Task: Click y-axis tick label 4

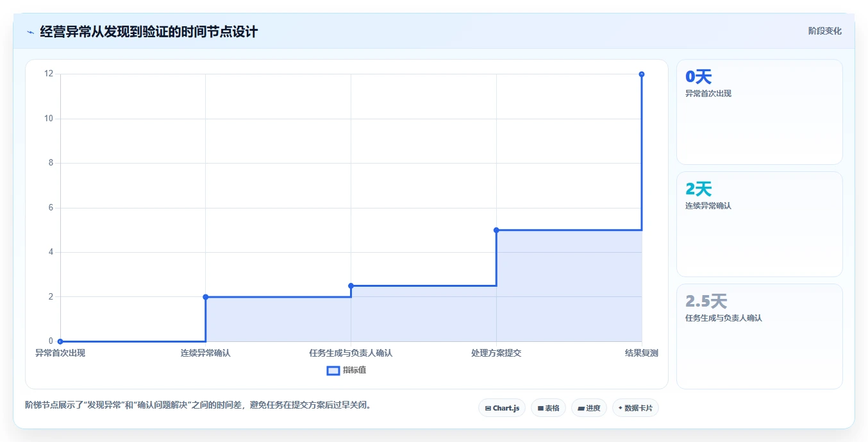Action: [x=51, y=252]
